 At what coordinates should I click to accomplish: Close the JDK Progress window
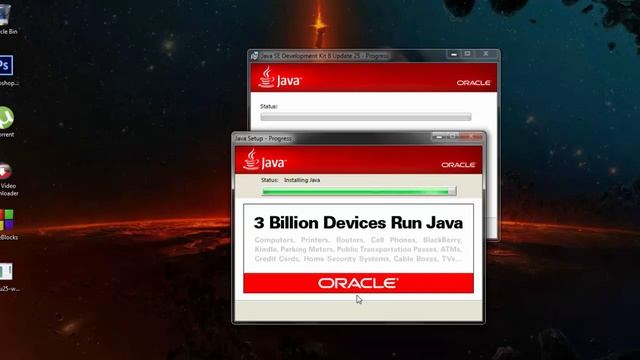[x=486, y=54]
